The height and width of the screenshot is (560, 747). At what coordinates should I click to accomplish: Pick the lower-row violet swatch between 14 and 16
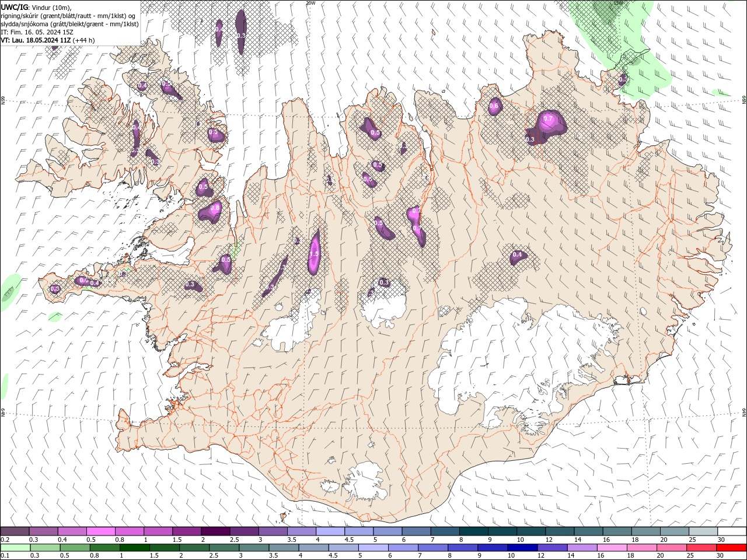582,548
